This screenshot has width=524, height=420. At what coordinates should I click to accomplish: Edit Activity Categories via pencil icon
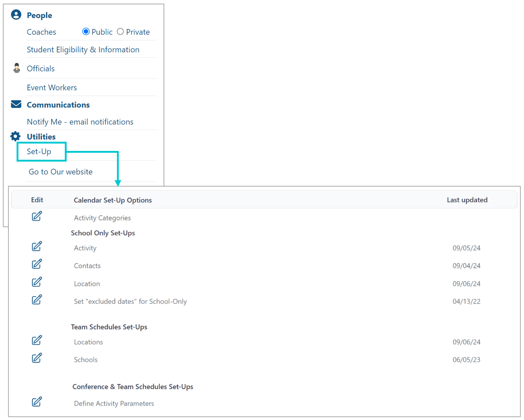(x=37, y=216)
